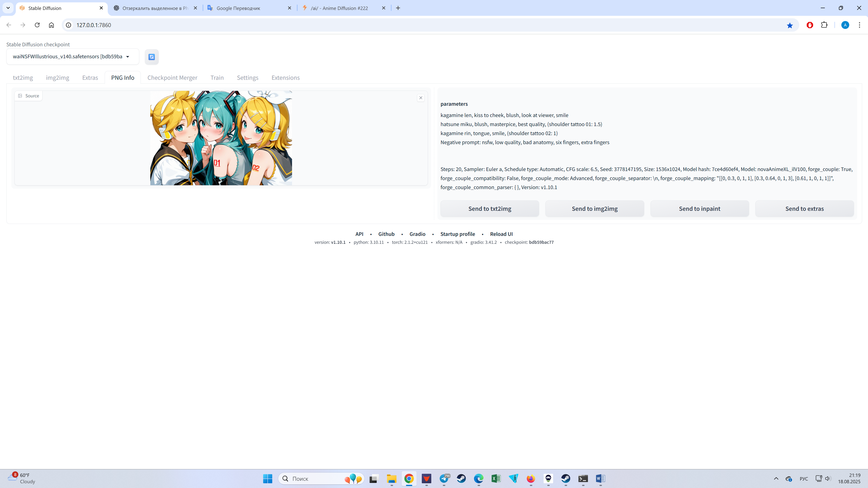868x488 pixels.
Task: Switch to Google Переводчик browser tab
Action: (x=238, y=8)
